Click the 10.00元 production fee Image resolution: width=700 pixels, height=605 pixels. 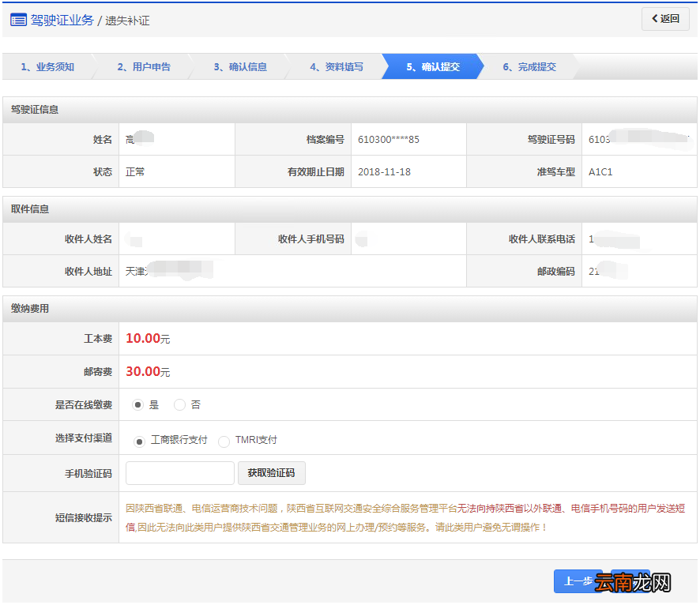click(148, 339)
